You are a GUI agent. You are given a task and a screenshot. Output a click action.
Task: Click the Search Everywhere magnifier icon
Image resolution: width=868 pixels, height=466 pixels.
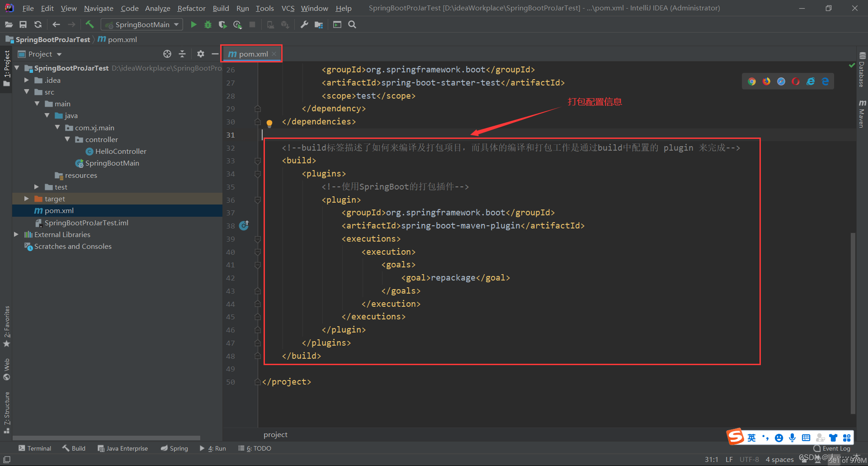pyautogui.click(x=352, y=24)
